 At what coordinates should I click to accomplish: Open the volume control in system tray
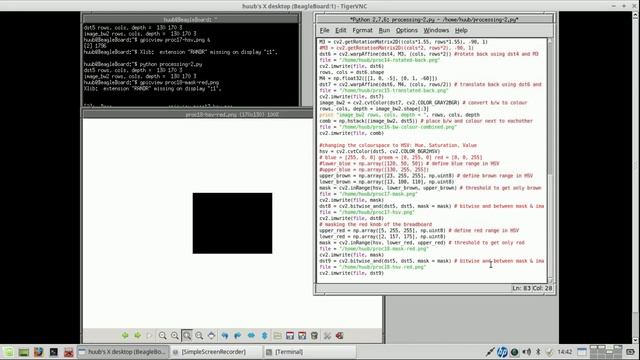coord(527,352)
